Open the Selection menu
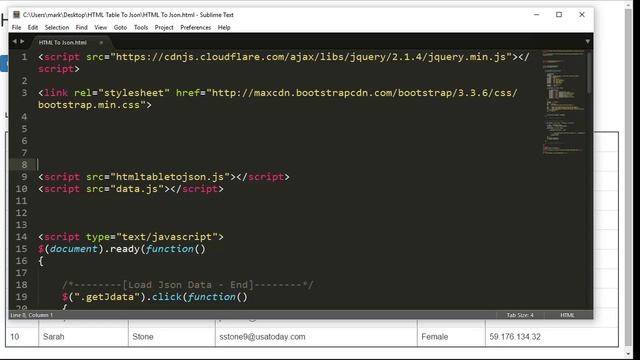 click(57, 27)
